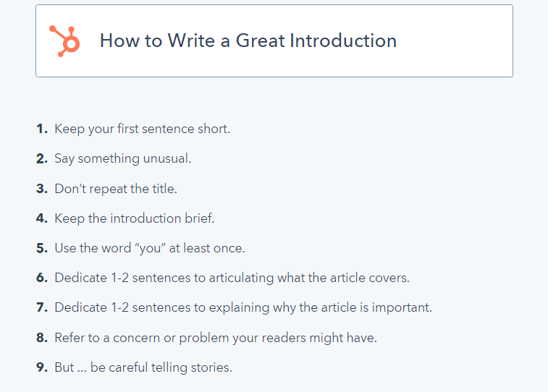
Task: Click list number 8 marker
Action: click(x=41, y=338)
